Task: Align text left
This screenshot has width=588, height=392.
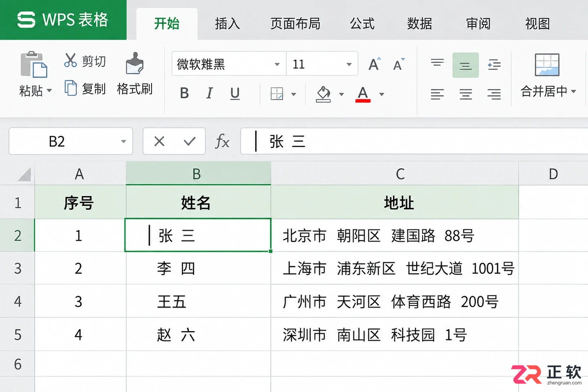Action: (x=437, y=94)
